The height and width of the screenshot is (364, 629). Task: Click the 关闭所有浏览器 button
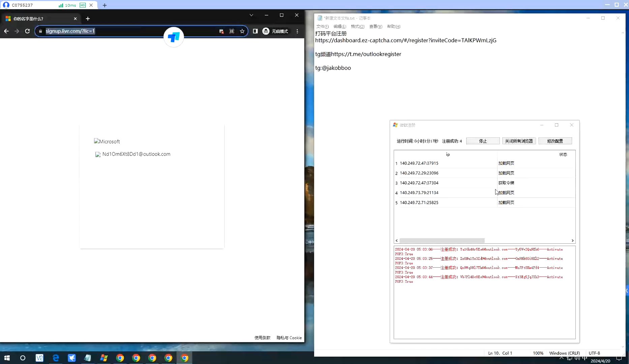[519, 141]
